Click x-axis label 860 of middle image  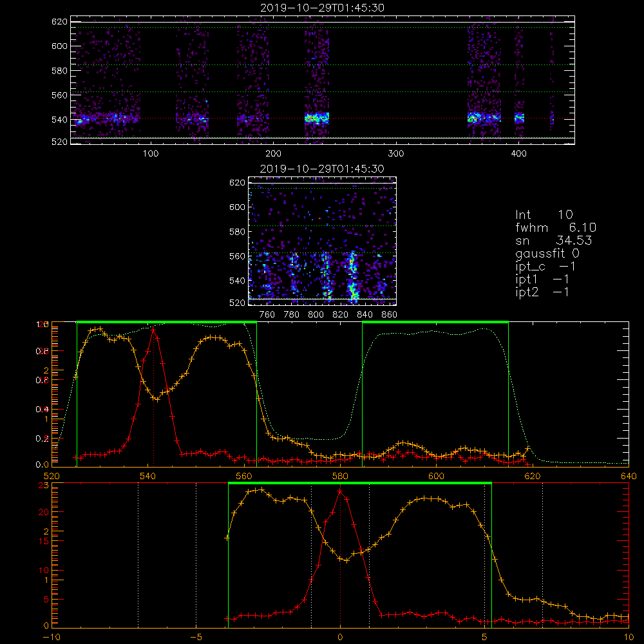click(x=390, y=315)
